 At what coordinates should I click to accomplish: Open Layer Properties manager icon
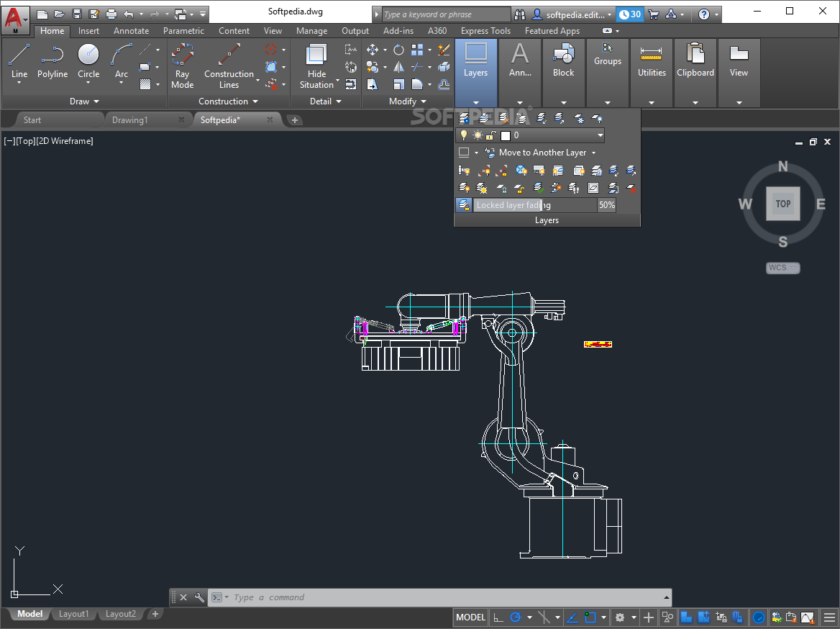tap(465, 118)
